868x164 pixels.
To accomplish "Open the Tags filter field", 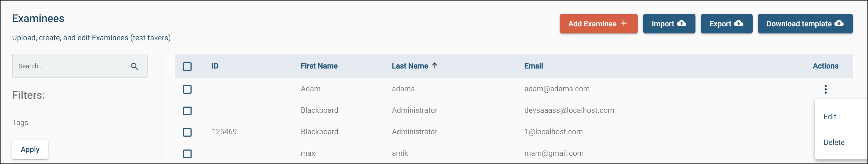I will (x=79, y=123).
